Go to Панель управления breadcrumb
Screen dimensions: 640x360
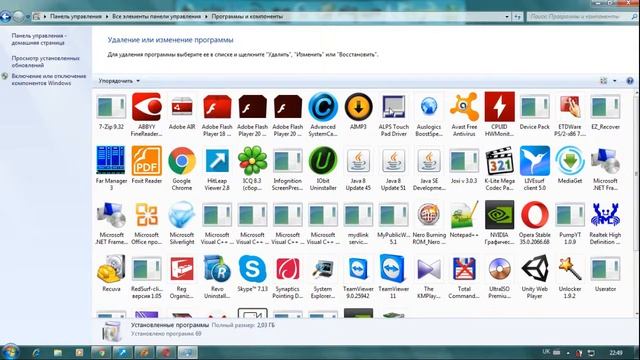pos(76,17)
